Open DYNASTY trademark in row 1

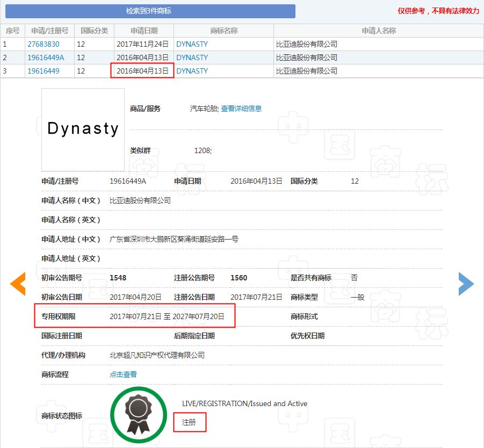tap(192, 44)
